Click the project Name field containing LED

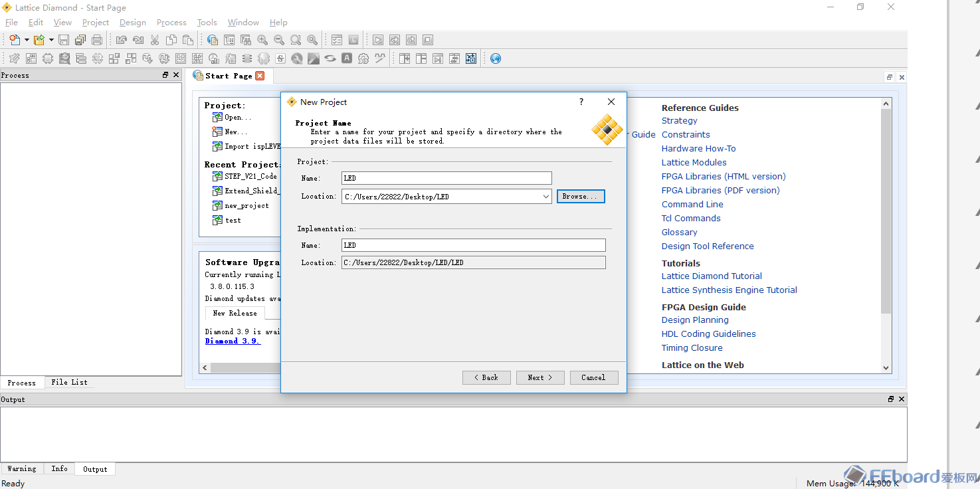[x=446, y=178]
